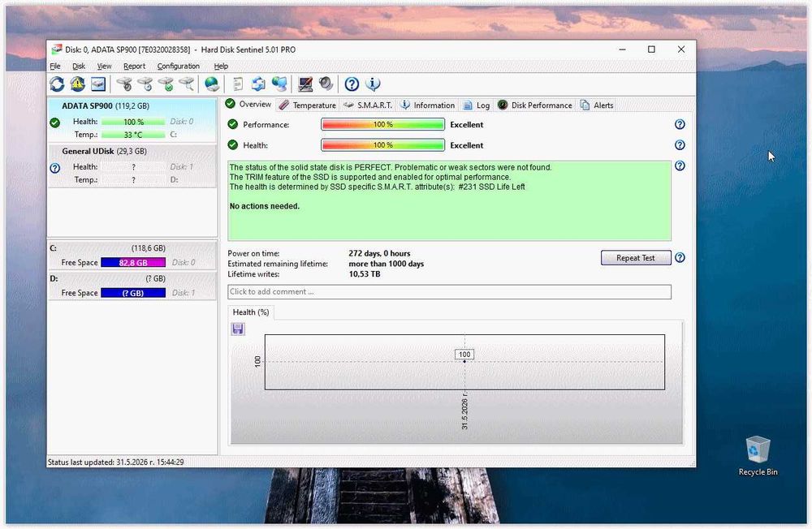Open the disk globe network toolbar icon
Screen dimensions: 812x529
[x=212, y=84]
